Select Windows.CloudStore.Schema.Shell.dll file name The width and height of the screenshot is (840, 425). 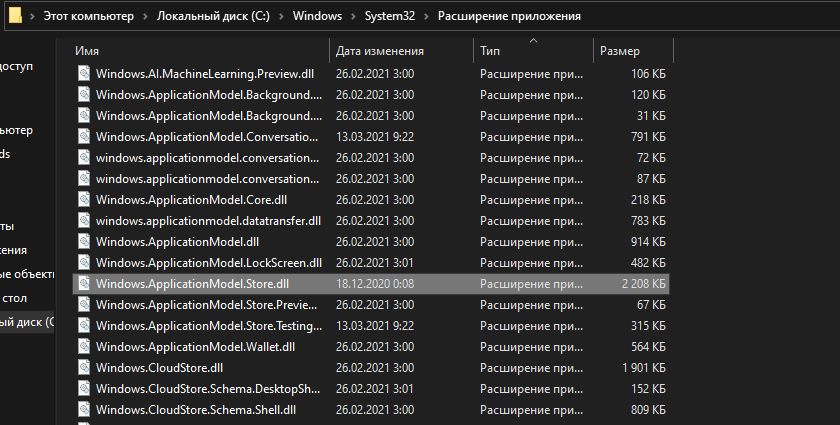[196, 409]
